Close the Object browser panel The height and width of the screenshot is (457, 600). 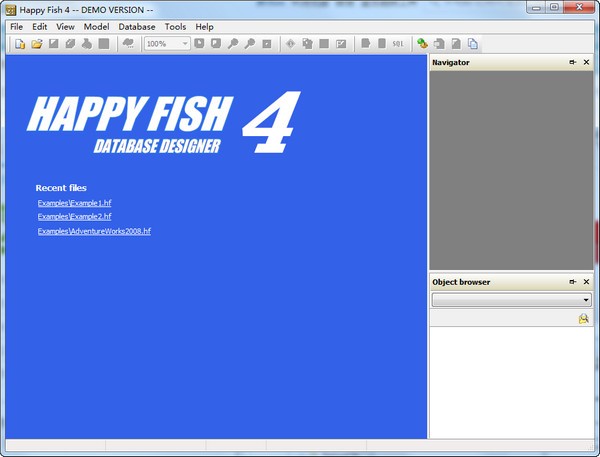click(586, 282)
